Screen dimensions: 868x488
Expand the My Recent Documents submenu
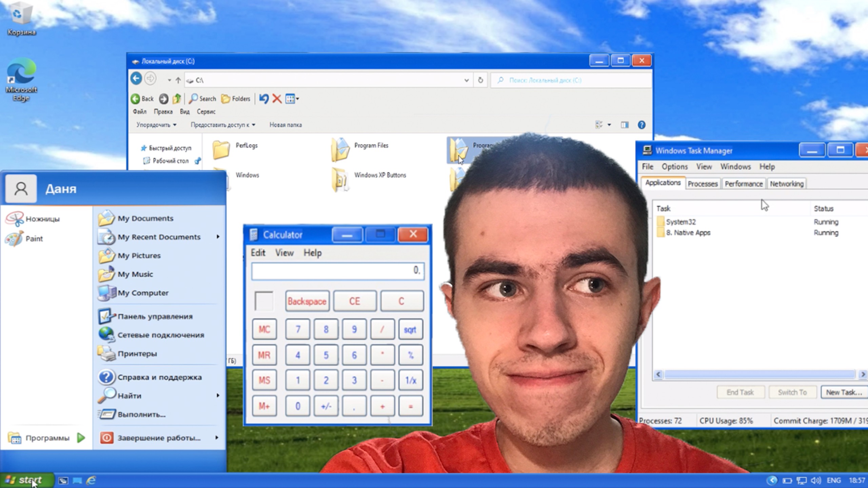(x=158, y=237)
